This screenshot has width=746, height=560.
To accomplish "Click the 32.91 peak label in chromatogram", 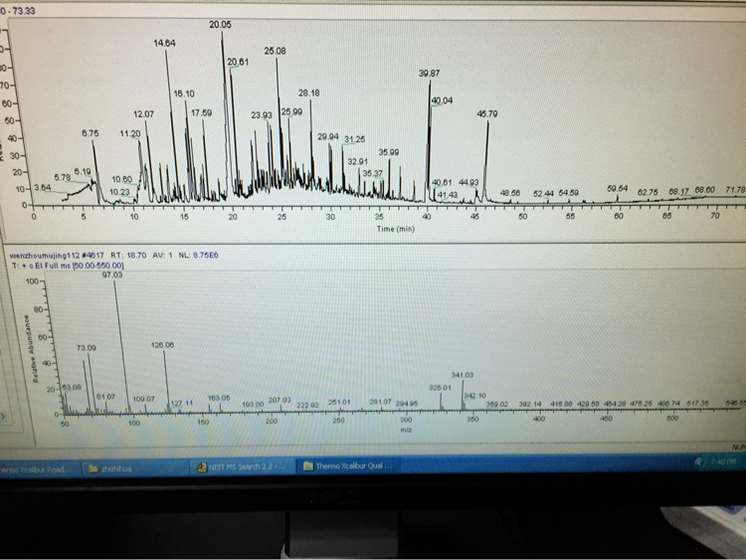I will coord(358,162).
